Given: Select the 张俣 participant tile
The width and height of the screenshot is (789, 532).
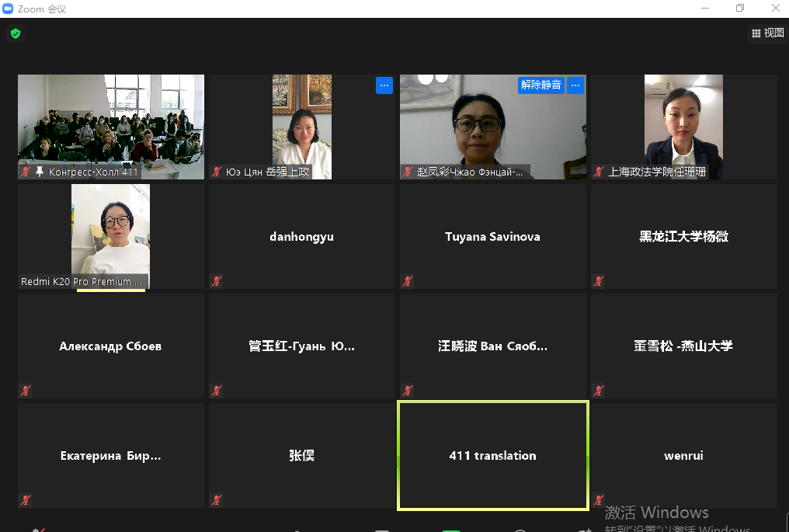Looking at the screenshot, I should (x=301, y=456).
